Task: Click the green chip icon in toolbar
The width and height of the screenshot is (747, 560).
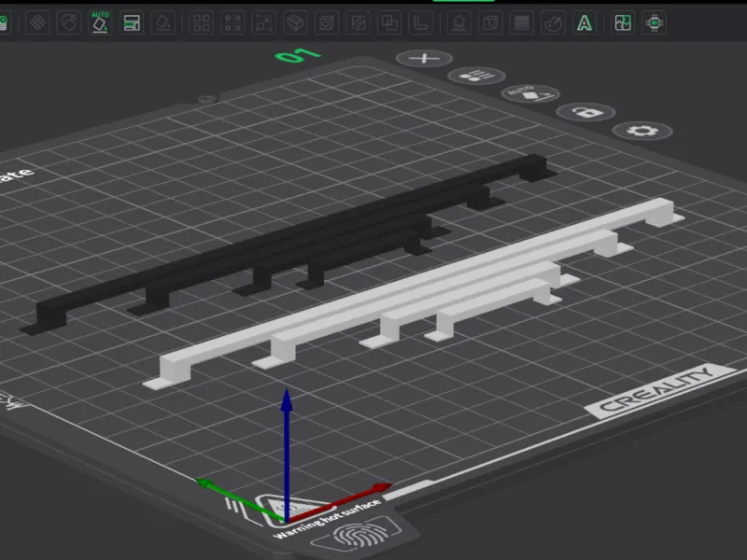Action: point(655,22)
